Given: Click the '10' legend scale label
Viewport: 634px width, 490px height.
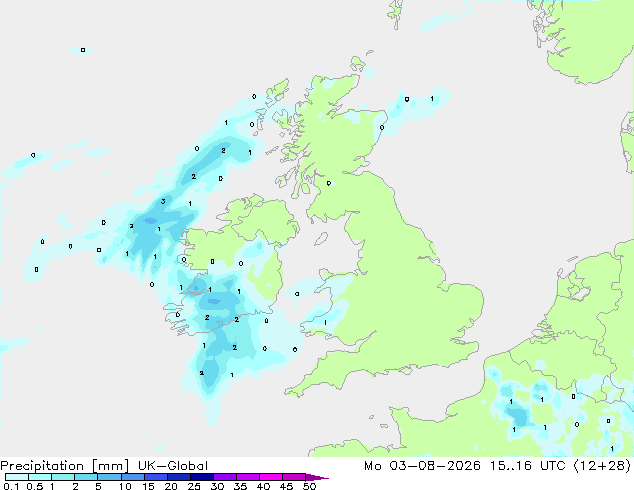Looking at the screenshot, I should [x=125, y=486].
